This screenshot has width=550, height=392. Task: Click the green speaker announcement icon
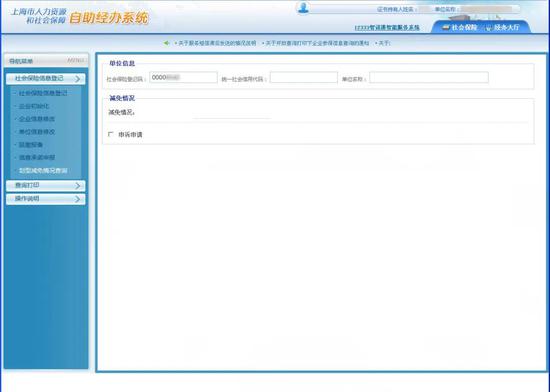(x=166, y=43)
